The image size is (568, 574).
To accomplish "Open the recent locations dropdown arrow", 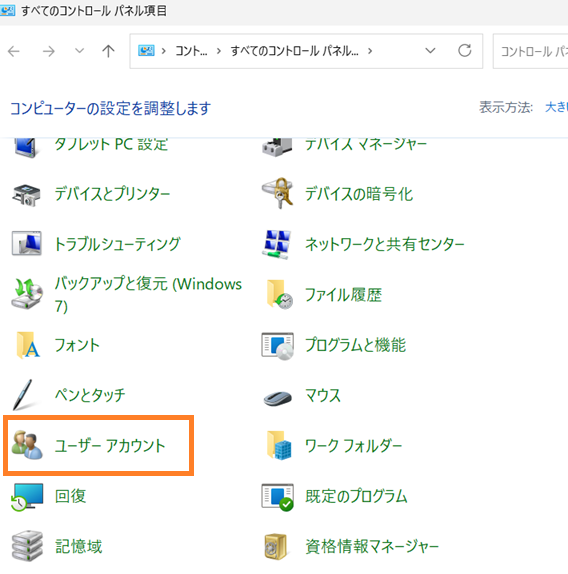I will pos(79,51).
